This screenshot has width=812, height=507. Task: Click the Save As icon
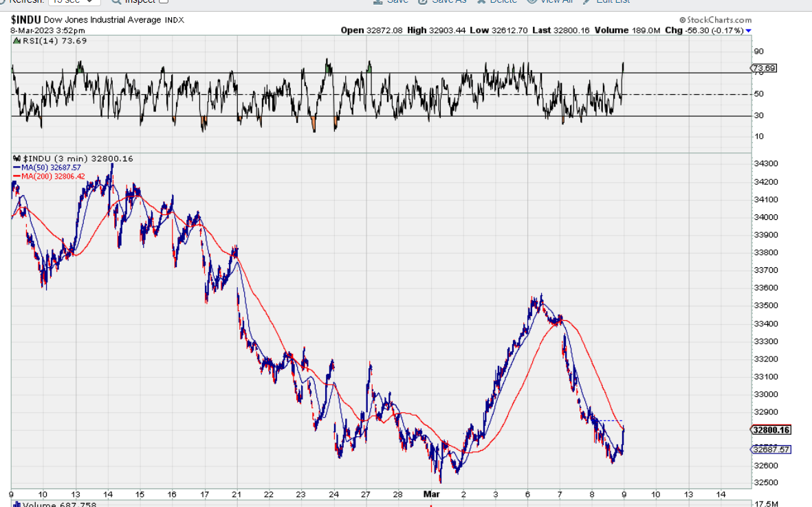pyautogui.click(x=421, y=1)
